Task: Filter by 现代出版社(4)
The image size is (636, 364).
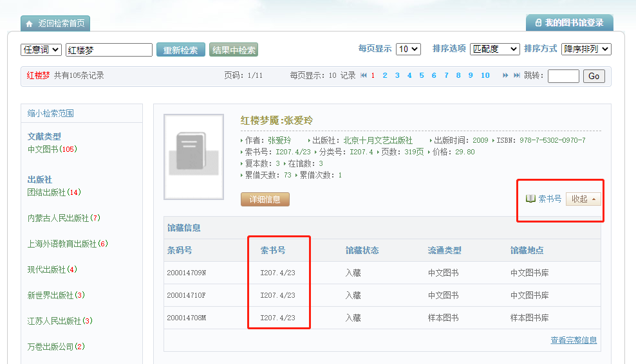Action: tap(52, 269)
